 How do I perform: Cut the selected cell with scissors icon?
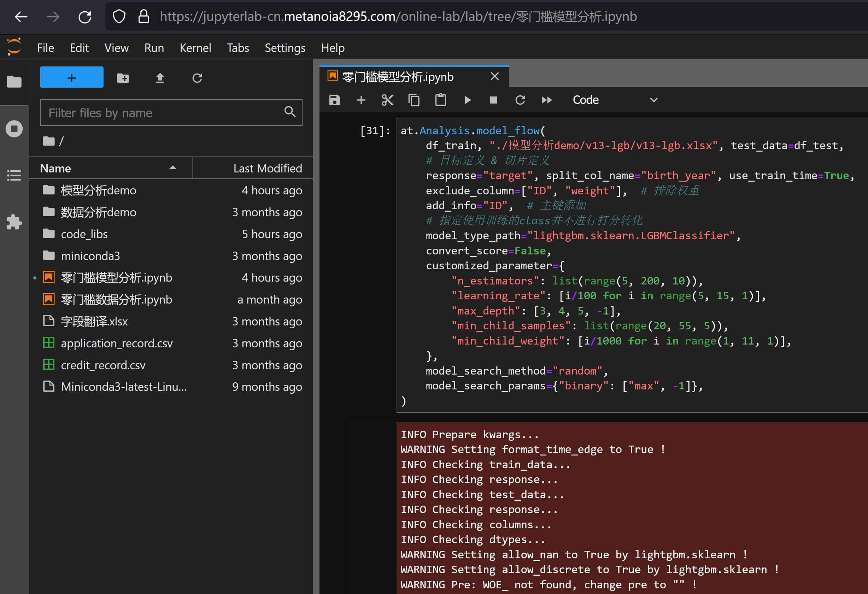(x=387, y=100)
